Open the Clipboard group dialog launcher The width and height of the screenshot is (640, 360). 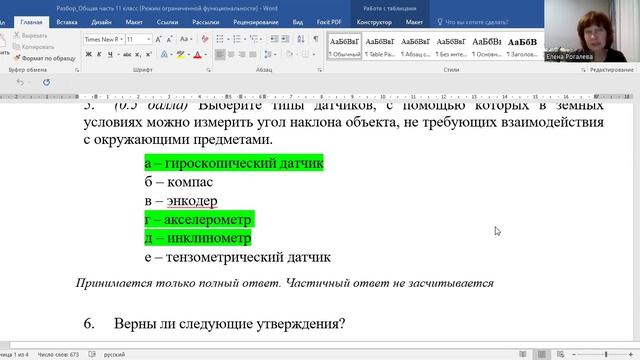[77, 70]
